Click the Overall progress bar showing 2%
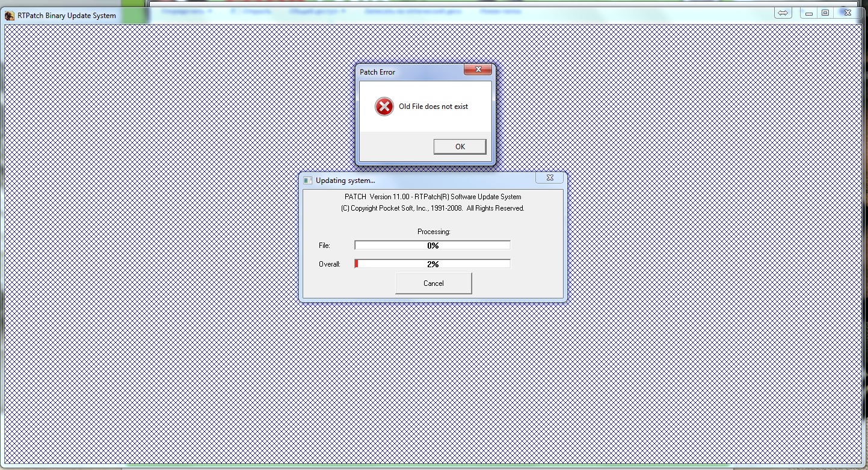 (432, 264)
